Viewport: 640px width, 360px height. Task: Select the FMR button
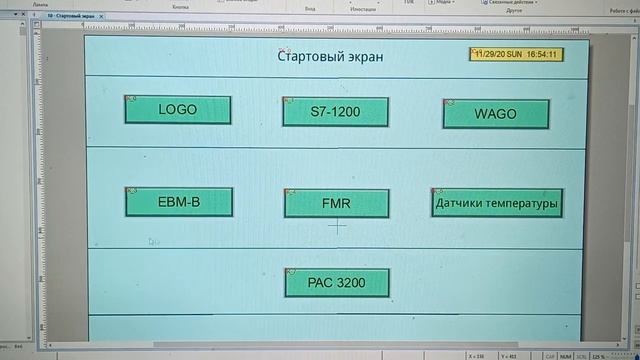tap(337, 203)
